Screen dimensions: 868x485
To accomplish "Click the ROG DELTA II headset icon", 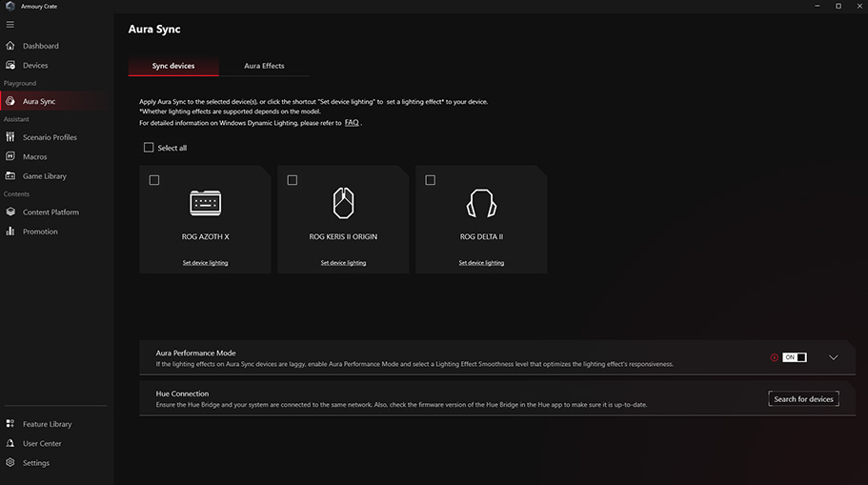I will pos(481,204).
